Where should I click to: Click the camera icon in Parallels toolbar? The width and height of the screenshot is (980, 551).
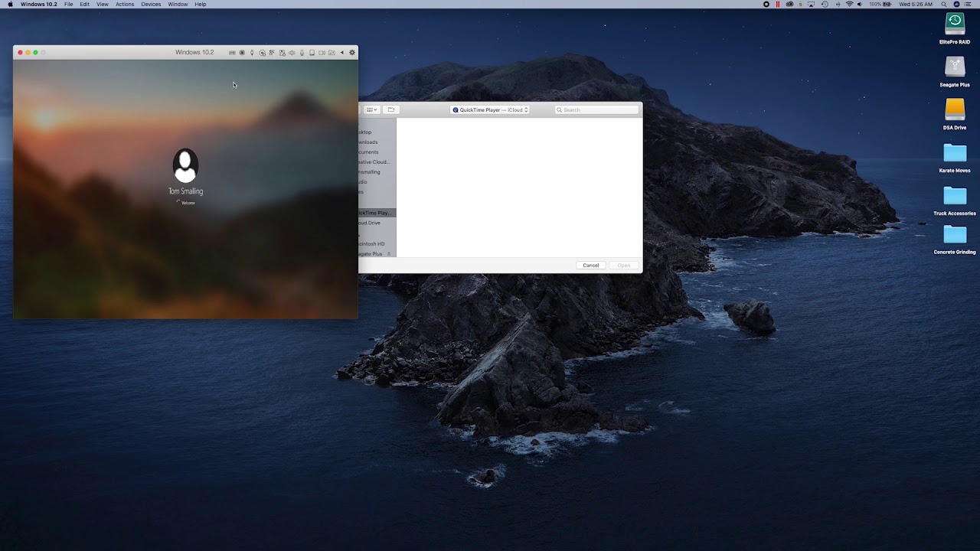[322, 53]
